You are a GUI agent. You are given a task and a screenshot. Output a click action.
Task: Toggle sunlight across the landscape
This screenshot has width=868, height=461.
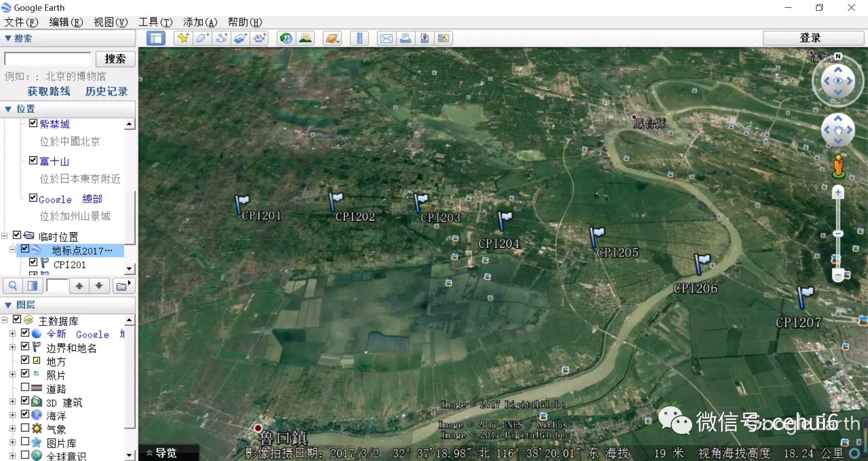[306, 38]
